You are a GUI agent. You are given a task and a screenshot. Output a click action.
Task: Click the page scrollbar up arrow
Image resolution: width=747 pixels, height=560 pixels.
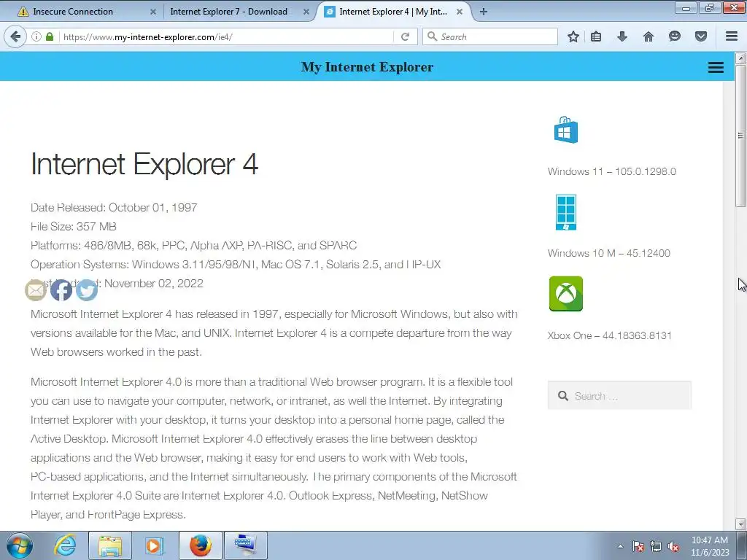click(740, 58)
